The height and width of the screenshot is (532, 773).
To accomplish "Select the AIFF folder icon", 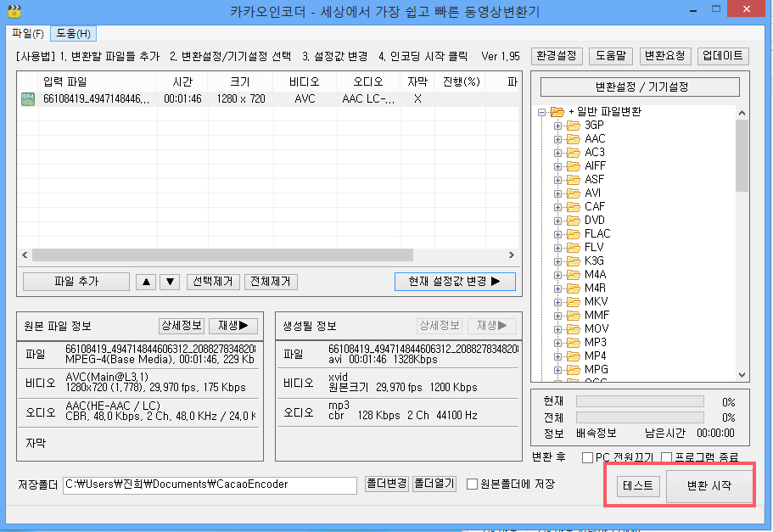I will point(573,166).
